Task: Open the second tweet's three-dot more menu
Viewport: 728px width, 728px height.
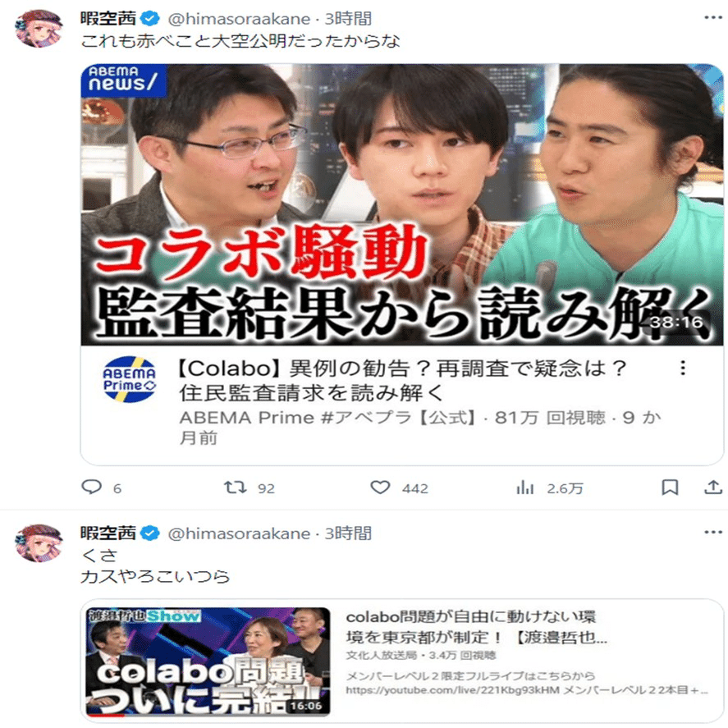Action: (713, 532)
